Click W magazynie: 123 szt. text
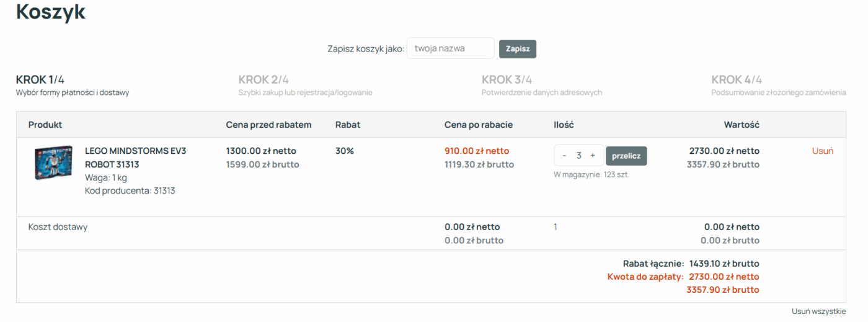868x322 pixels. pyautogui.click(x=591, y=175)
